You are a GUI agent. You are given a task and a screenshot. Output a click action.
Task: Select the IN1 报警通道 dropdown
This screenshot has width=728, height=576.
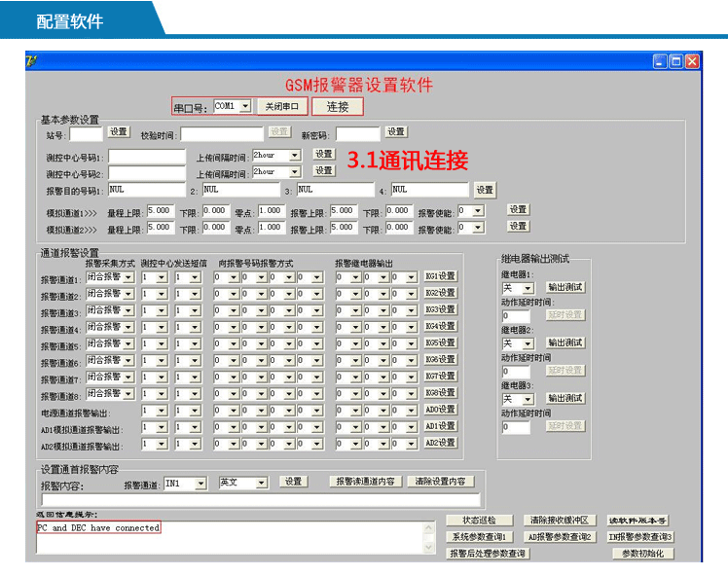[x=200, y=483]
